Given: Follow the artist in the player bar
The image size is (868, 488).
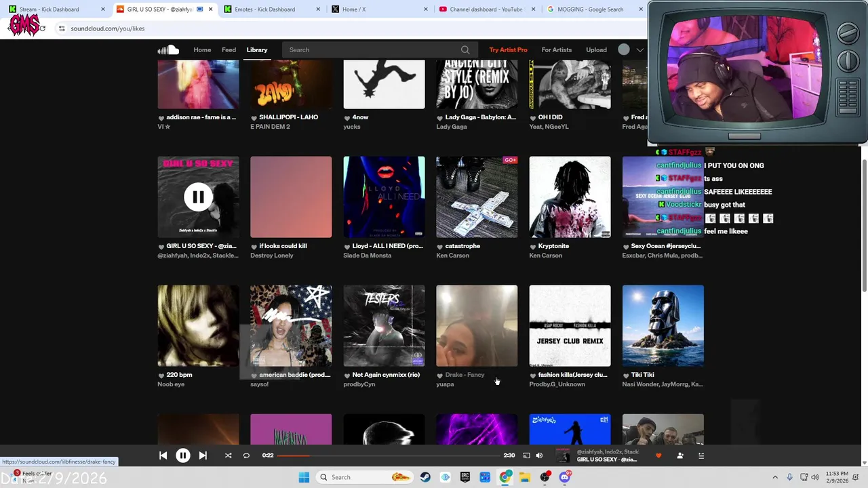Looking at the screenshot, I should 680,455.
